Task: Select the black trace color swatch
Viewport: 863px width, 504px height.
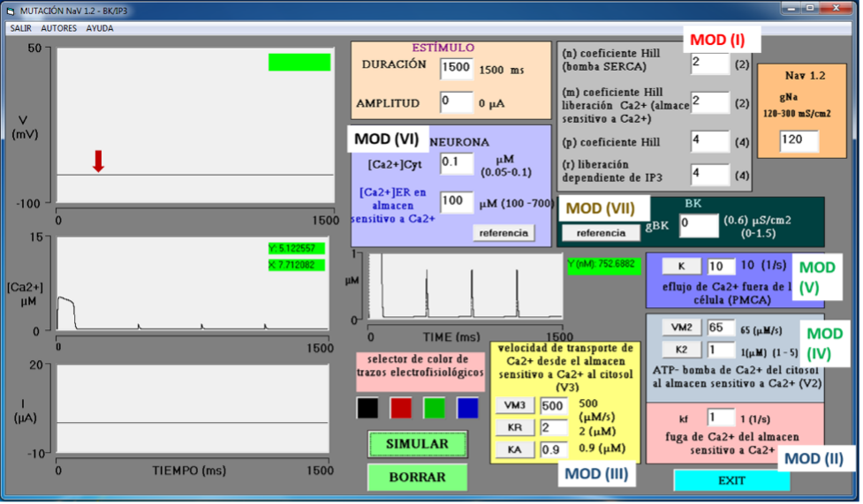Action: tap(367, 408)
